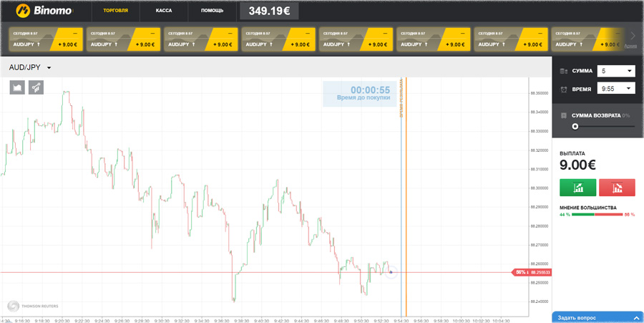Click the arrow right of the deals strip
Screen dimensions: 644x323
[x=632, y=36]
